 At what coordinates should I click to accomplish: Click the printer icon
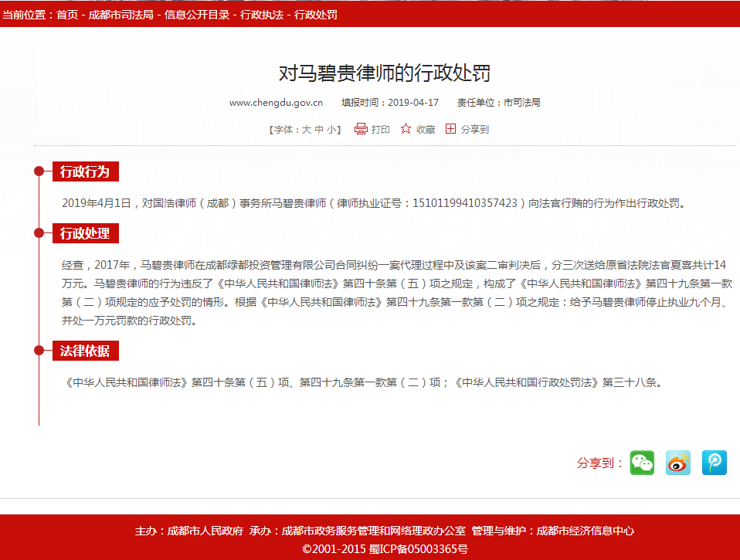tap(361, 129)
